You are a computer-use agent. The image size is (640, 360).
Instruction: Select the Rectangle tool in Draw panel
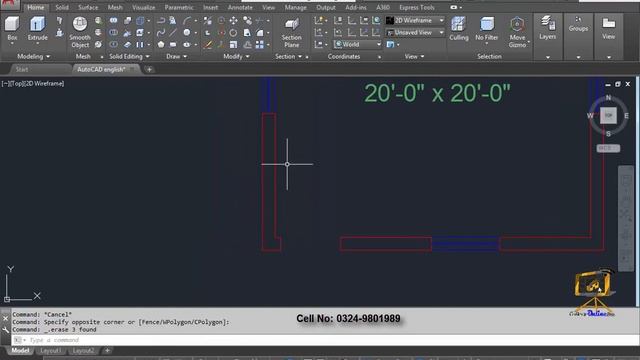[x=173, y=44]
